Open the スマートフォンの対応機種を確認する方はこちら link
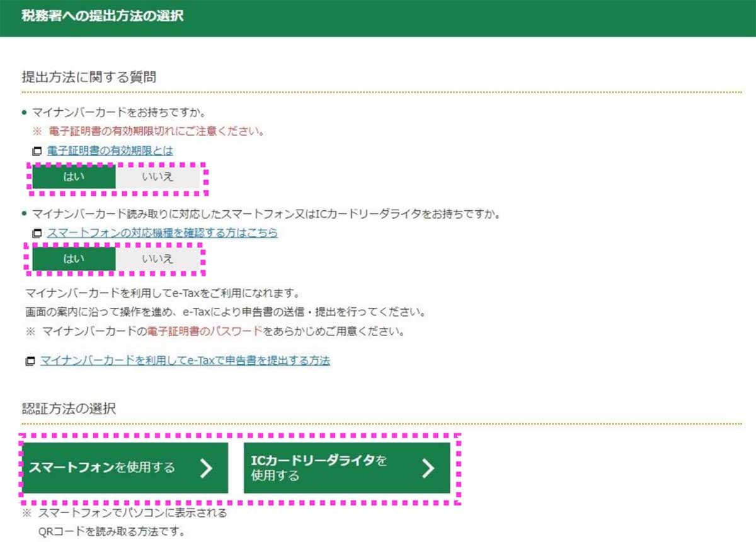 [163, 233]
